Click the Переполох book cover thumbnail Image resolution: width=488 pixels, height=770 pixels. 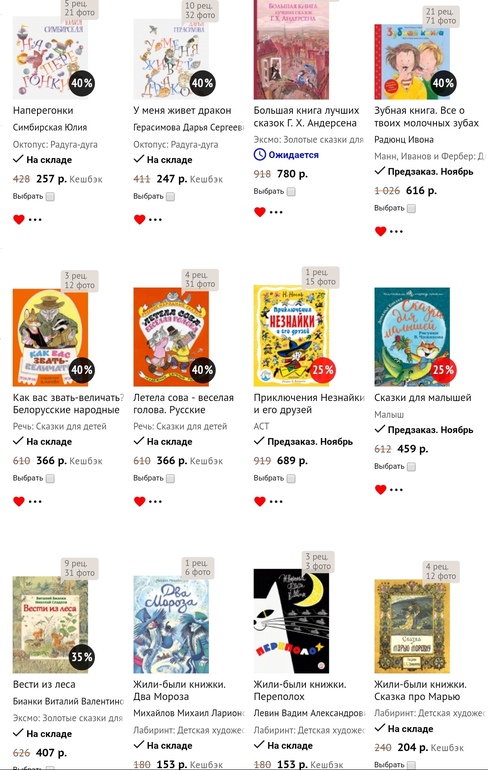coord(291,621)
